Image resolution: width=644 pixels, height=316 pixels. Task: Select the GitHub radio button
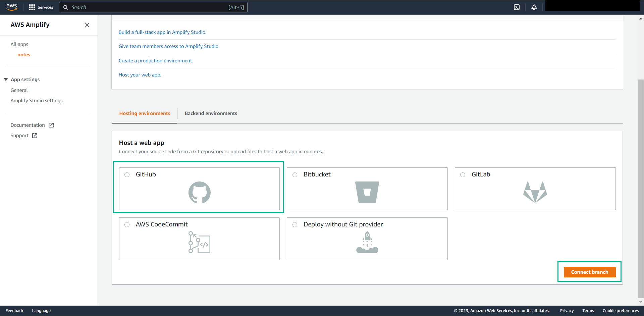point(127,175)
